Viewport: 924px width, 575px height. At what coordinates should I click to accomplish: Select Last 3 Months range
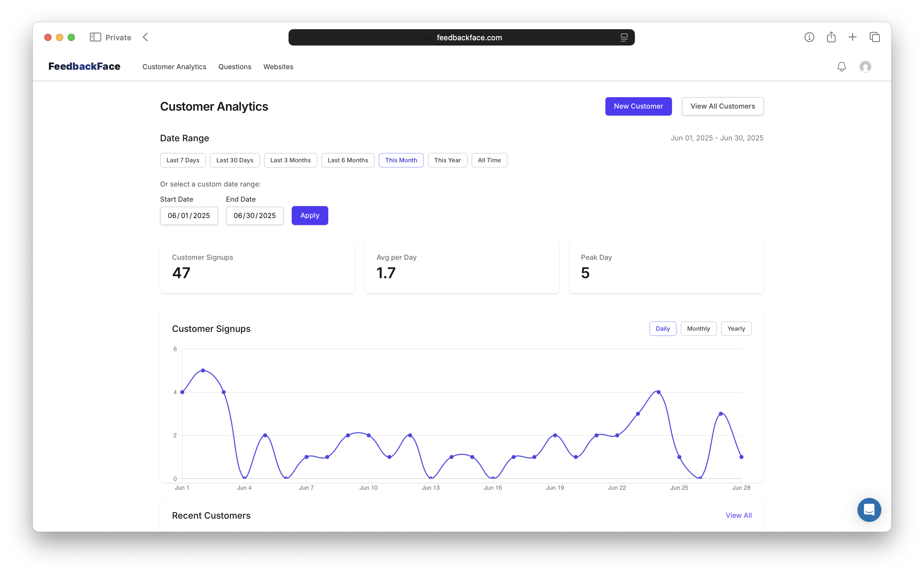(x=290, y=160)
